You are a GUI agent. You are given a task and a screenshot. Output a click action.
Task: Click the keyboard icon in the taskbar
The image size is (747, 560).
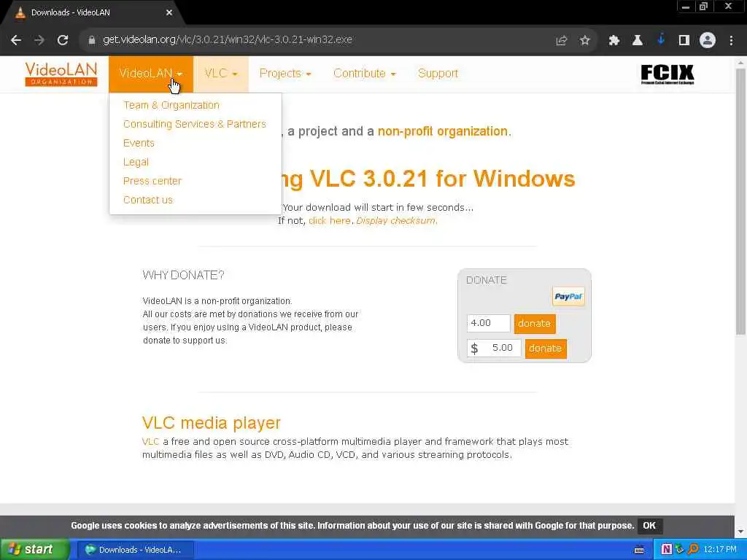(639, 550)
